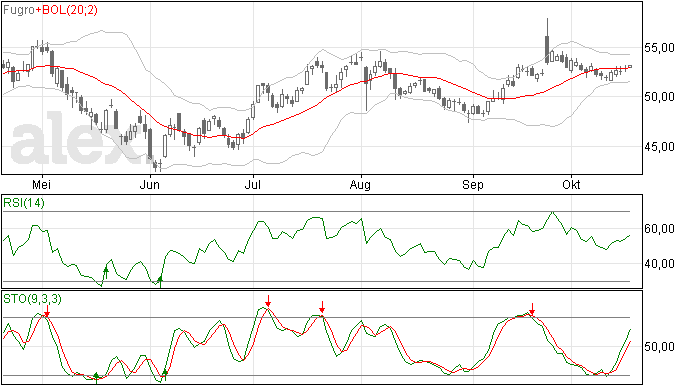The width and height of the screenshot is (690, 387).
Task: Click the tallest spike candlestick in late Sep
Action: (x=547, y=41)
